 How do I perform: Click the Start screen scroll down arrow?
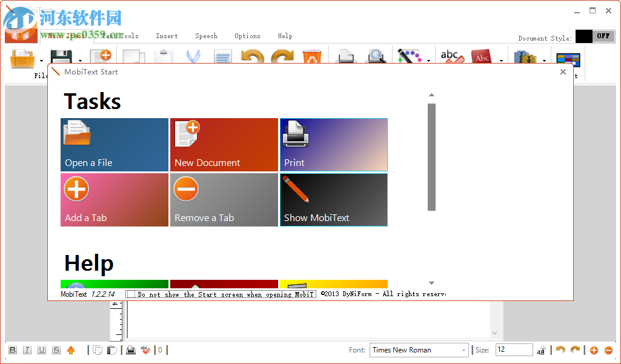pos(432,283)
